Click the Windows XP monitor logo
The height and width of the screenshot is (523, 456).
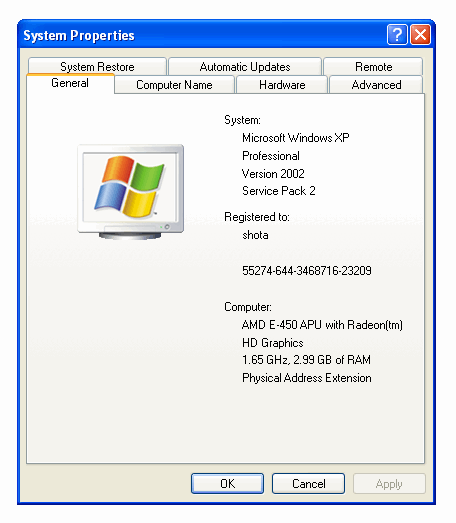click(130, 192)
